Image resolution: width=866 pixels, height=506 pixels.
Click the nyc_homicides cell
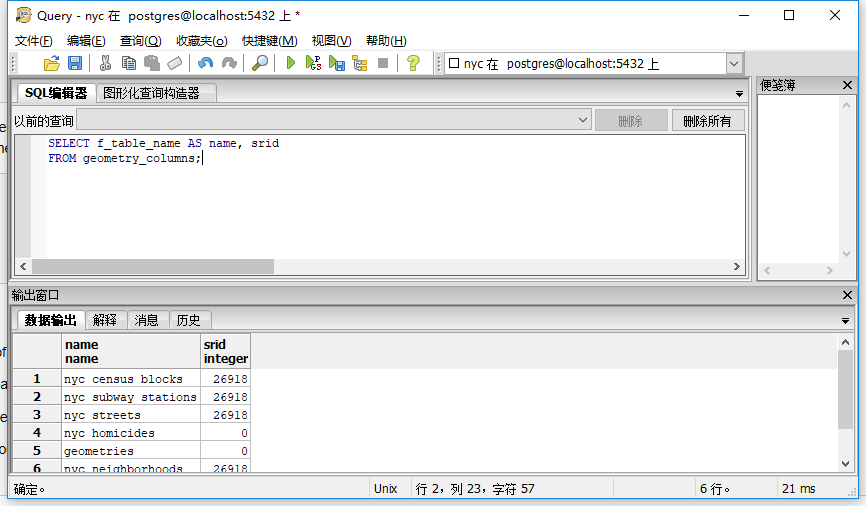coord(131,433)
